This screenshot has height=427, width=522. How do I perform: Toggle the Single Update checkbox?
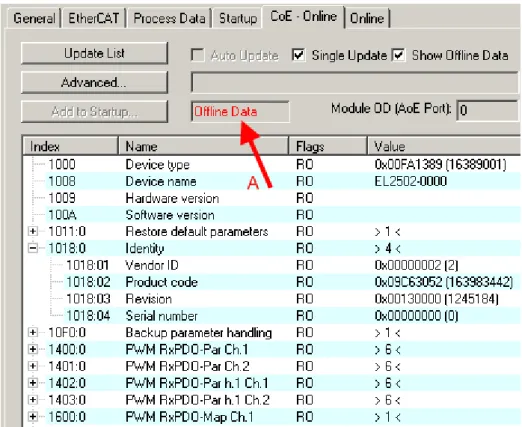(298, 55)
